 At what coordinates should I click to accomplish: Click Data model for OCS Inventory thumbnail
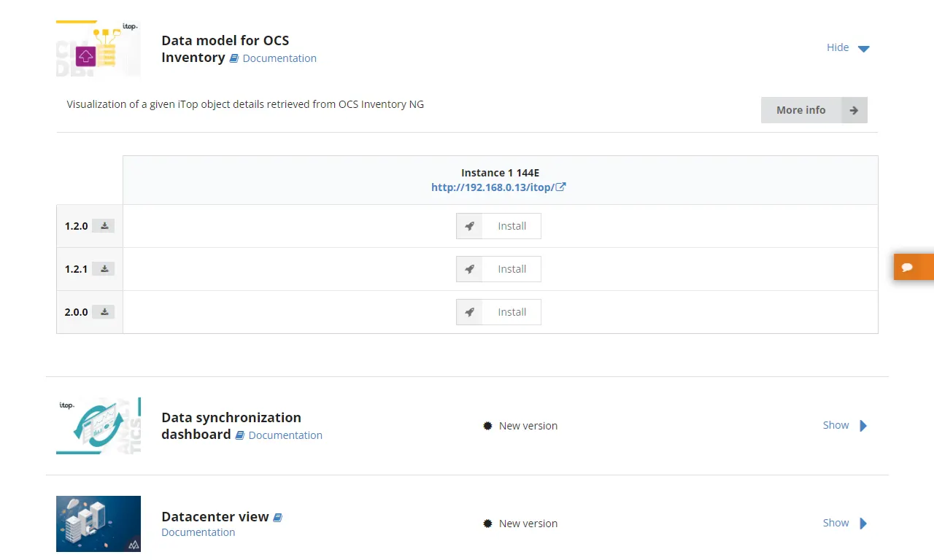(x=99, y=49)
